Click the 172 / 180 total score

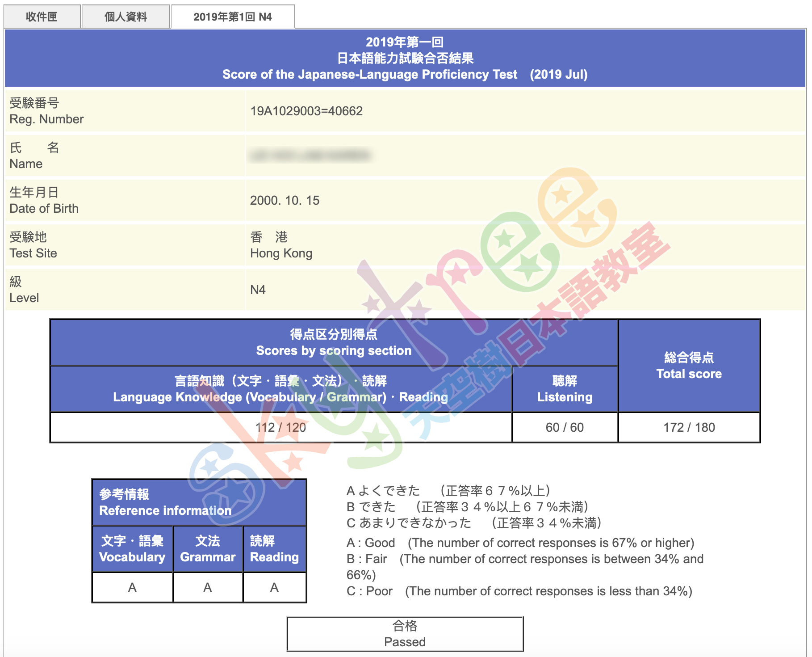[x=689, y=427]
